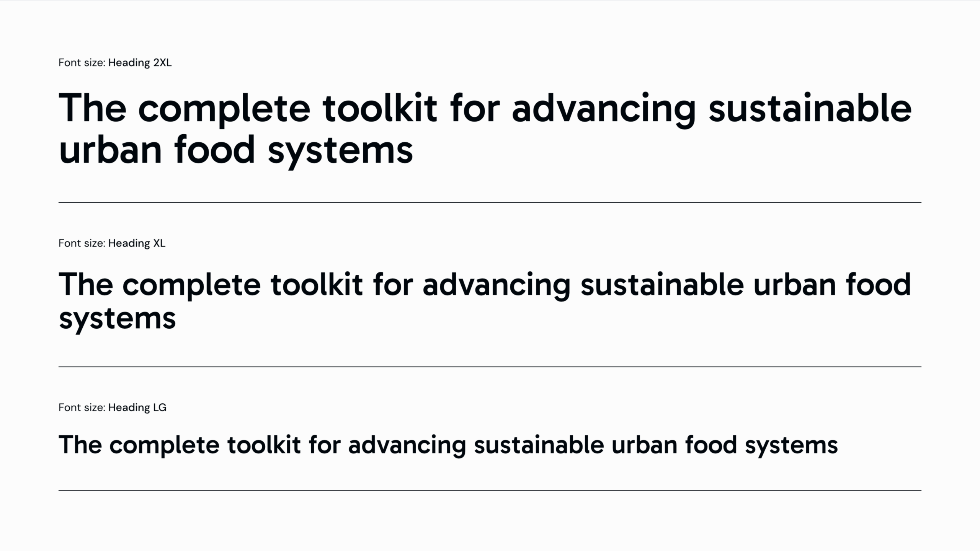Click the word "sustainable" in the XL heading
980x551 pixels.
tap(662, 285)
